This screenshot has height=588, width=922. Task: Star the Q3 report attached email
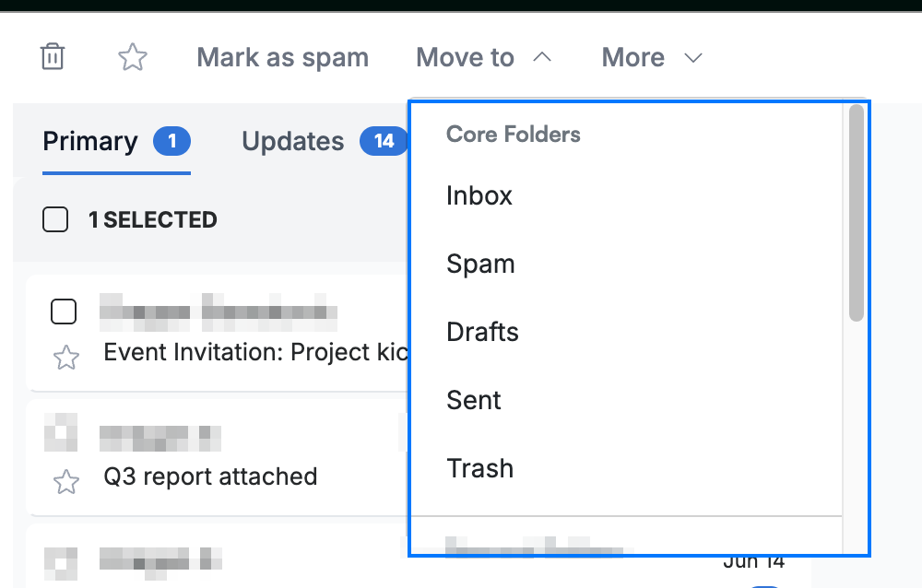tap(65, 482)
